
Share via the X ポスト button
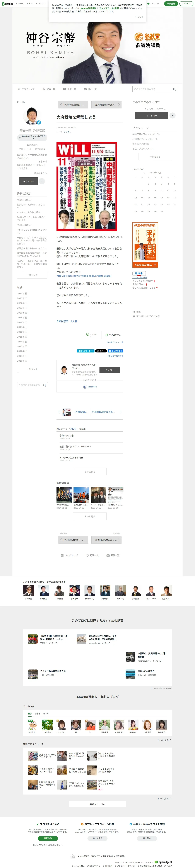[x=101, y=351]
